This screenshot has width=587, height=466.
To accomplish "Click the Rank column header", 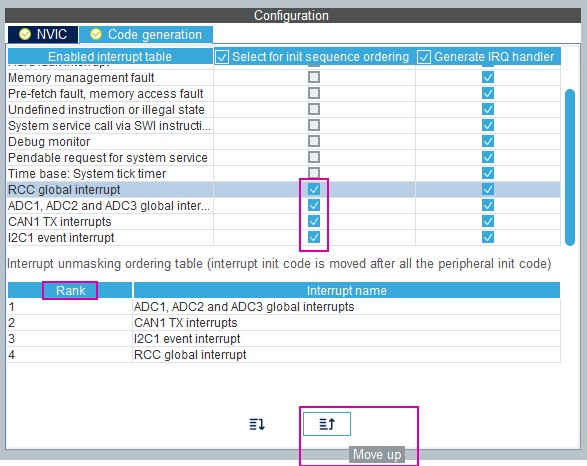I will tap(70, 290).
